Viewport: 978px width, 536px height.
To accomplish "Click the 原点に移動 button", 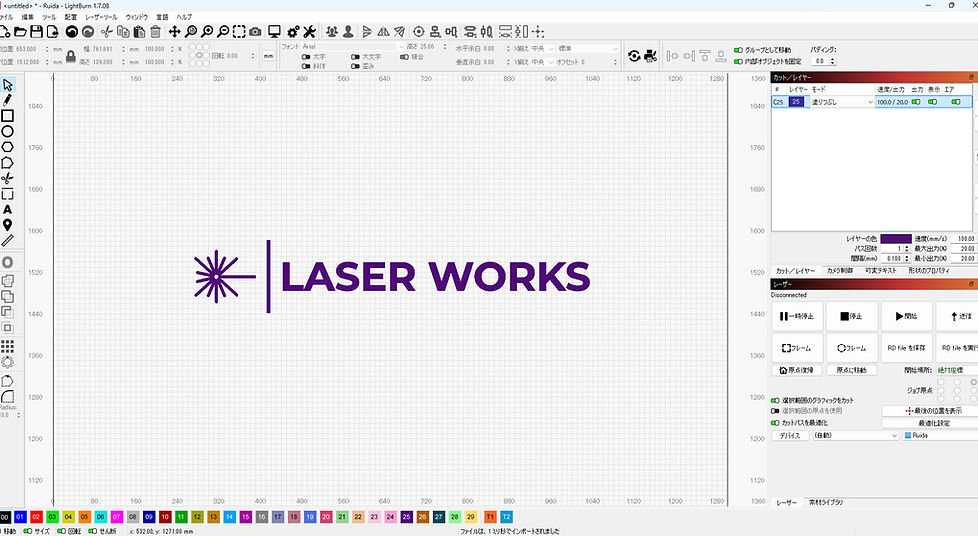I will tap(852, 370).
